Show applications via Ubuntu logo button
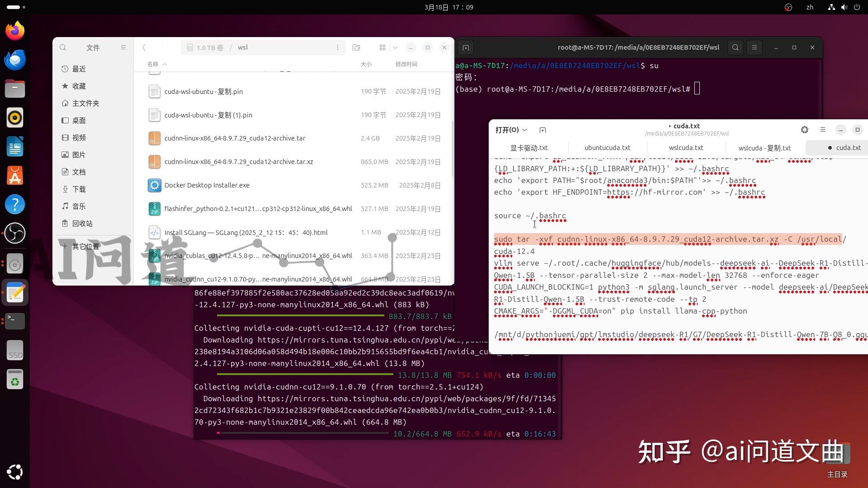Image resolution: width=868 pixels, height=488 pixels. [15, 472]
